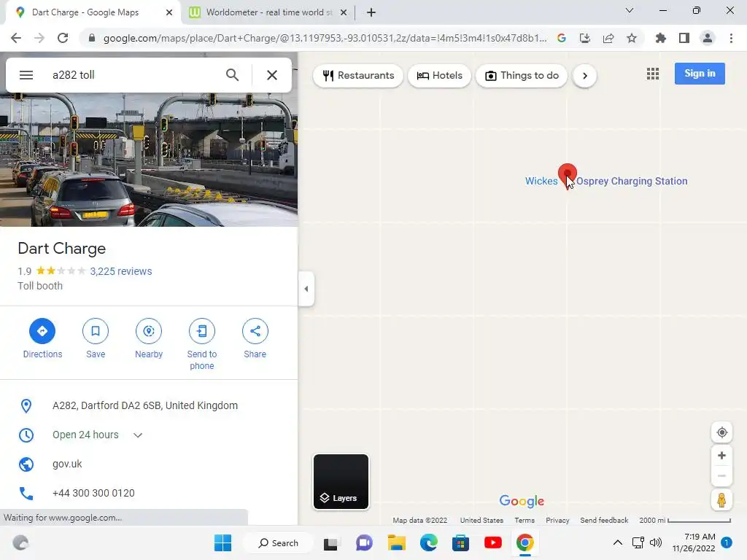Clear the a282 toll search
747x560 pixels.
pyautogui.click(x=272, y=75)
